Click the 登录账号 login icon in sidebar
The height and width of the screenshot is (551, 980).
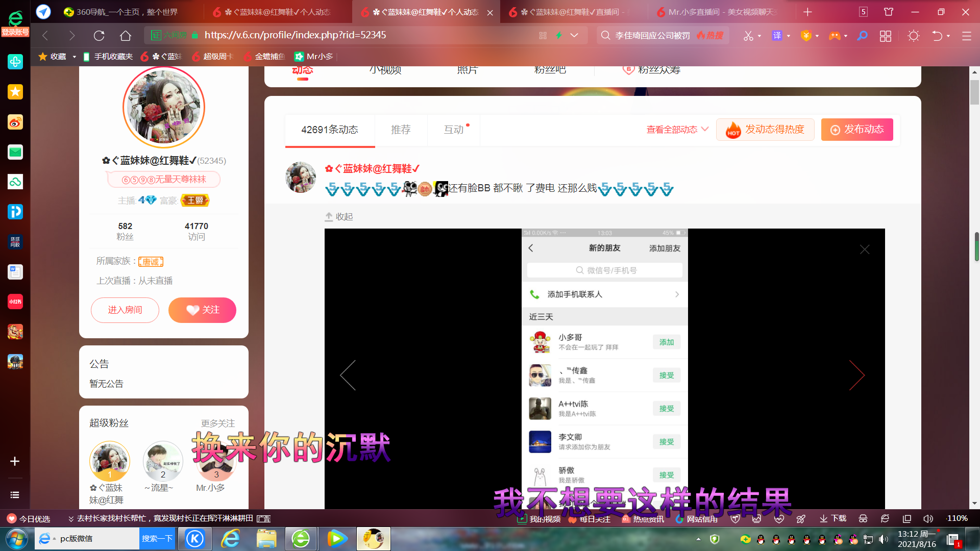[x=15, y=24]
